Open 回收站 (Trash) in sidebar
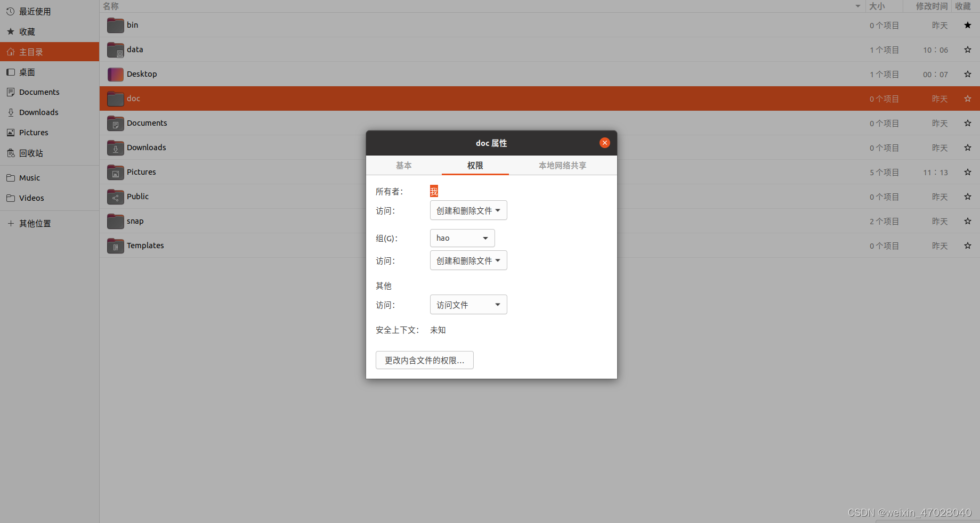This screenshot has height=523, width=980. [x=50, y=153]
